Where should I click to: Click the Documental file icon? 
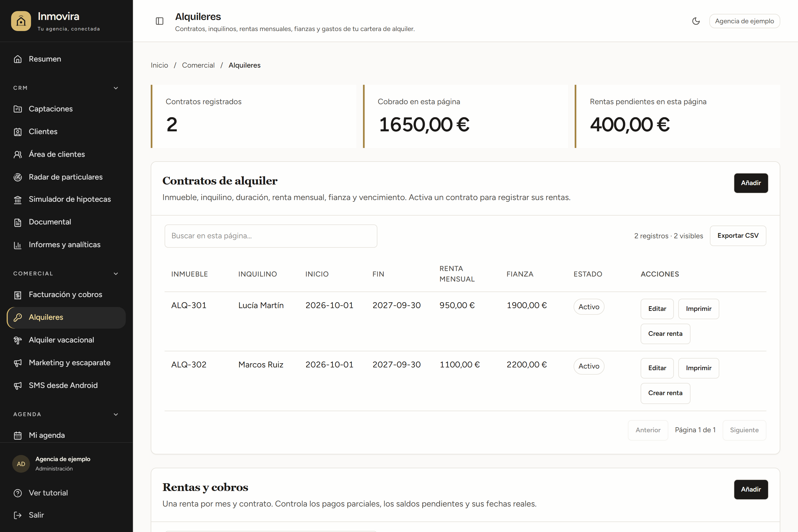tap(18, 222)
